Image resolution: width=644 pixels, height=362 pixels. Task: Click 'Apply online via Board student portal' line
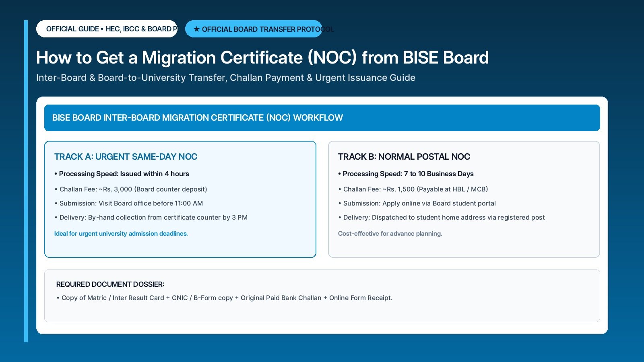click(417, 204)
